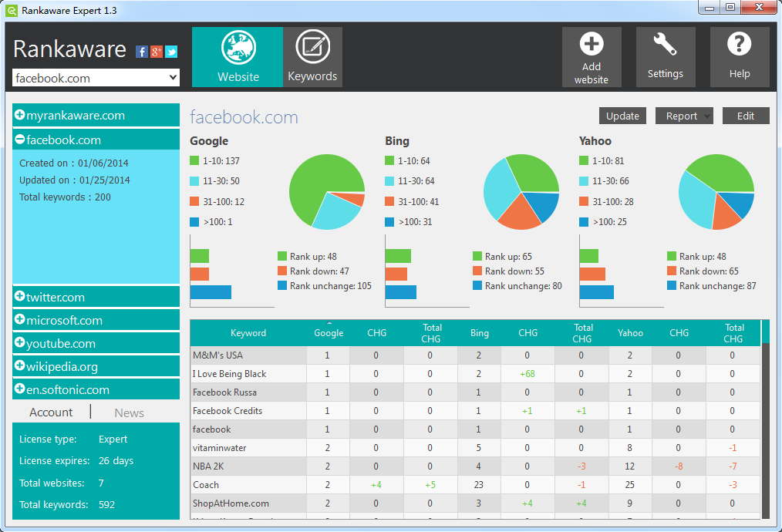This screenshot has height=532, width=782.
Task: Open the Twitter social icon
Action: pyautogui.click(x=171, y=52)
